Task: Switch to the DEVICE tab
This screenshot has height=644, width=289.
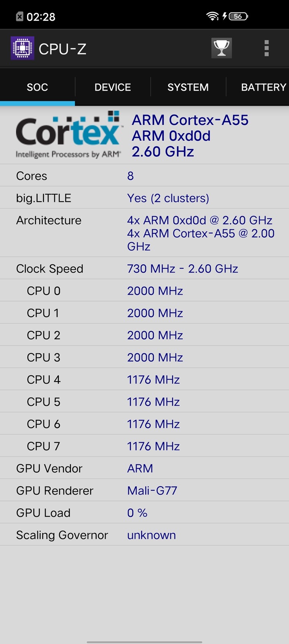Action: tap(113, 87)
